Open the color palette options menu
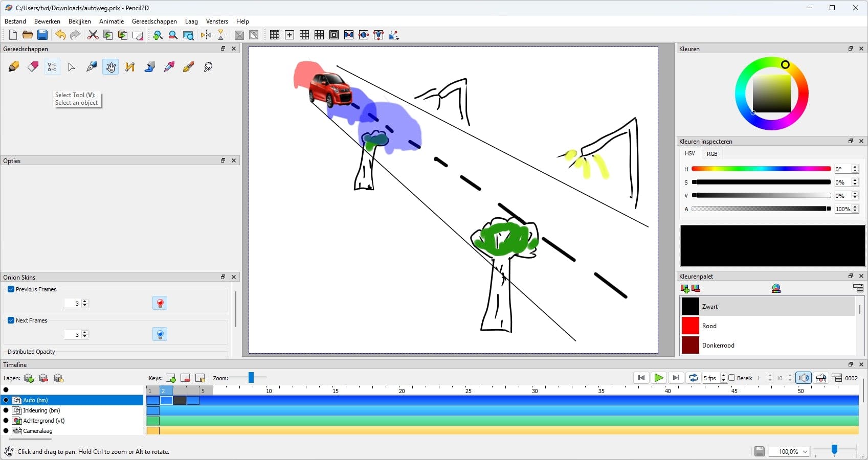Image resolution: width=868 pixels, height=460 pixels. [x=859, y=288]
